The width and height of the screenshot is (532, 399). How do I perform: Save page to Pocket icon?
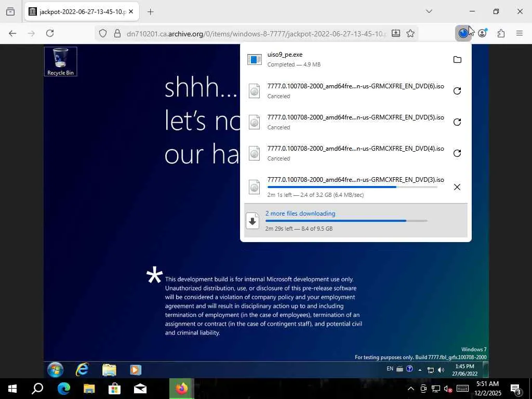[x=395, y=33]
